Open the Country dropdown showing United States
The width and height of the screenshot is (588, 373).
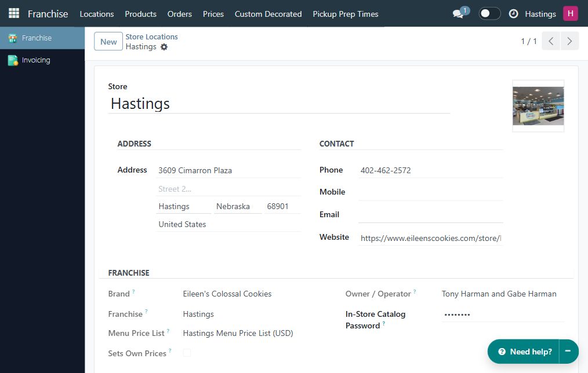pos(228,224)
